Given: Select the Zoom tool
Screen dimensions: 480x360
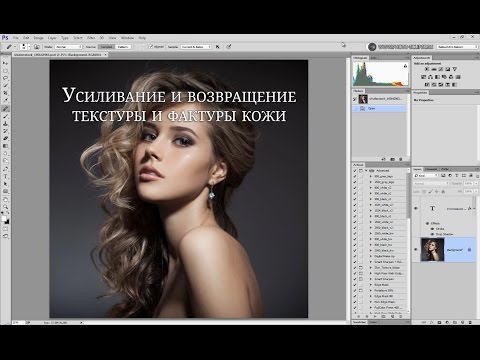Looking at the screenshot, I should point(6,207).
